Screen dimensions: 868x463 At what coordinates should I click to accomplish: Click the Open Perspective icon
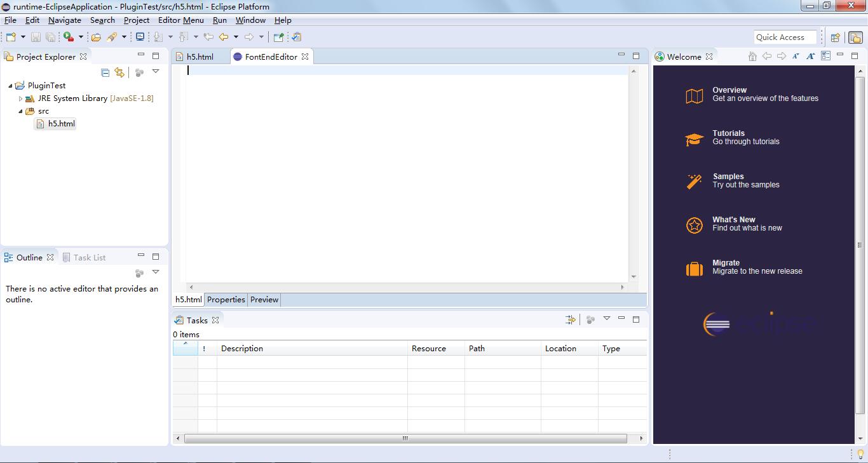pyautogui.click(x=836, y=37)
